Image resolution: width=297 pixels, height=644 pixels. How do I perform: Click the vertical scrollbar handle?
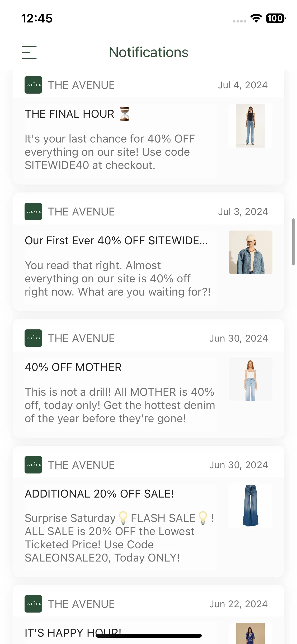(293, 242)
